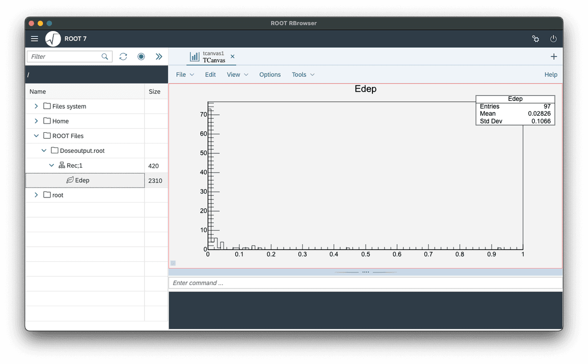Click the TCanvas bar-chart tab icon
Viewport: 588px width, 364px height.
click(x=195, y=57)
